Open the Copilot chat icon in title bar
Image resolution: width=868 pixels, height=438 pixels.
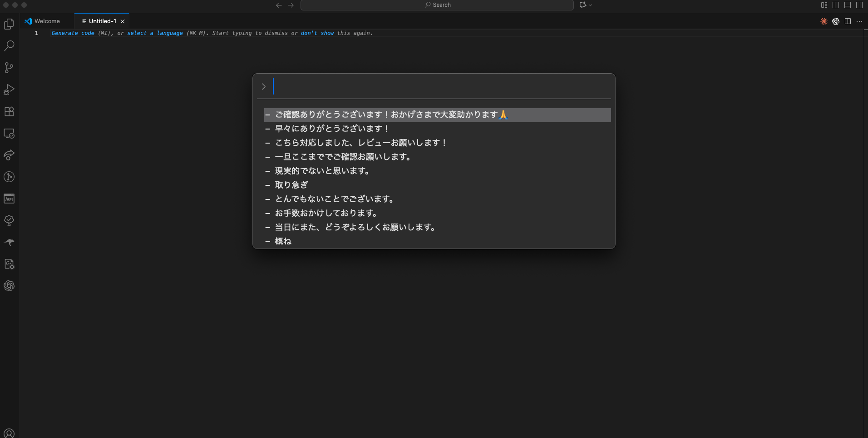coord(583,5)
